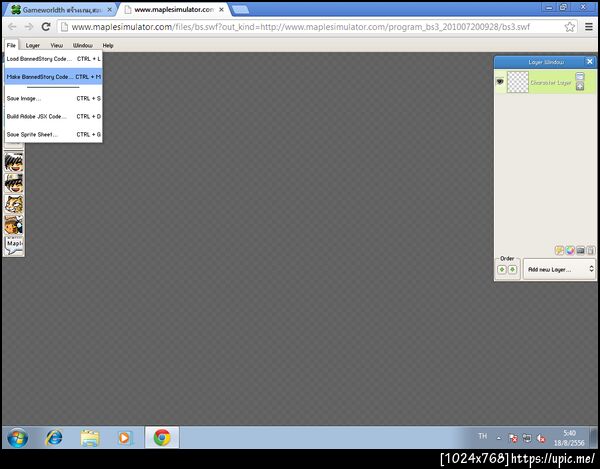Open a new browser tab
The image size is (600, 469).
[x=240, y=10]
